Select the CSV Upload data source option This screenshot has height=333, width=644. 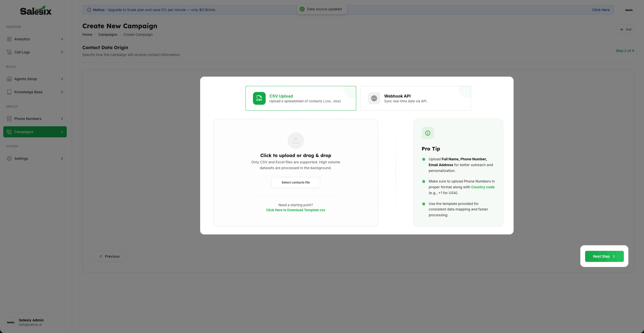point(301,98)
